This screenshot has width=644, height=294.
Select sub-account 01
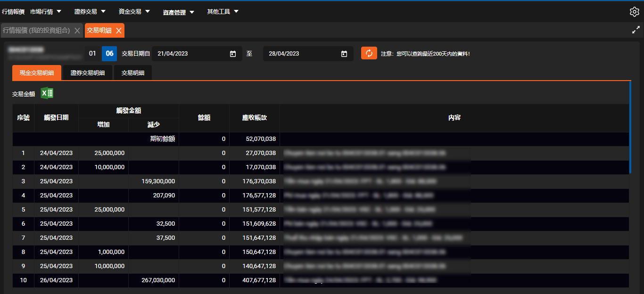(92, 54)
